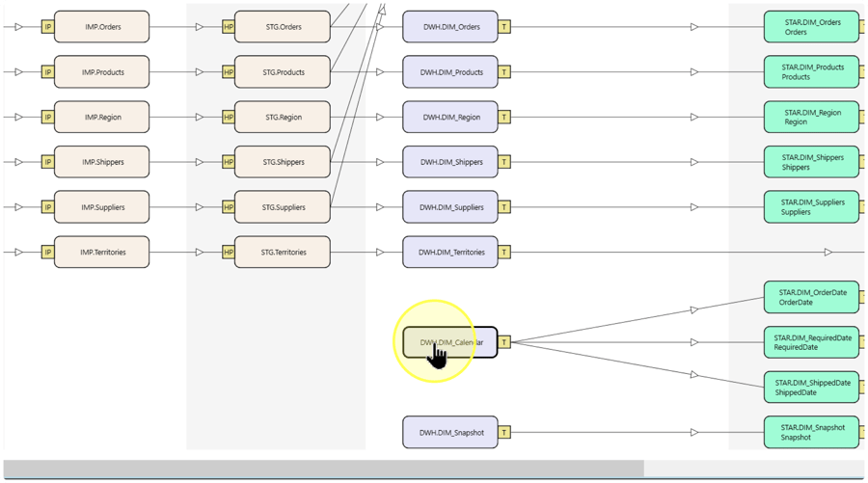The image size is (868, 483).
Task: Select the STAR.DIM_Region node
Action: (811, 117)
